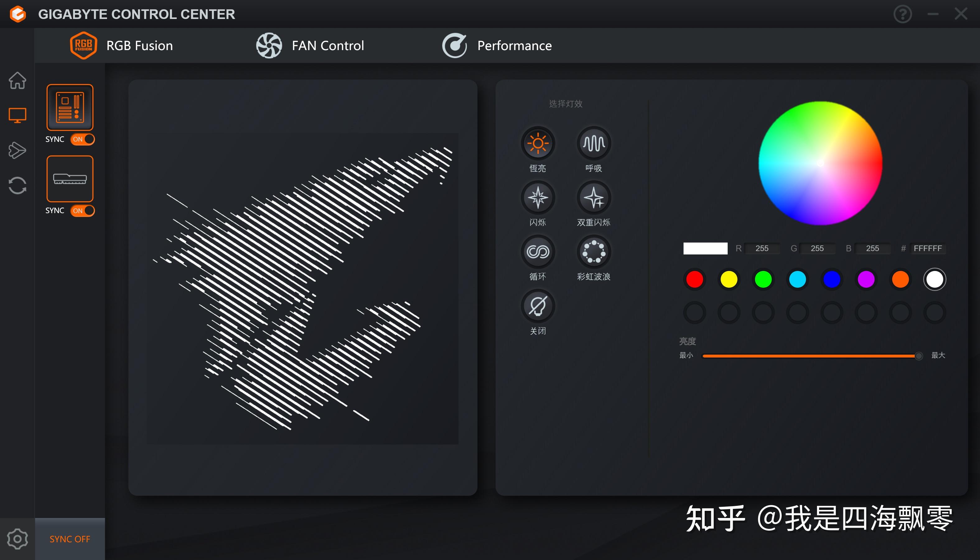The width and height of the screenshot is (980, 560).
Task: Select the red color preset swatch
Action: [695, 279]
